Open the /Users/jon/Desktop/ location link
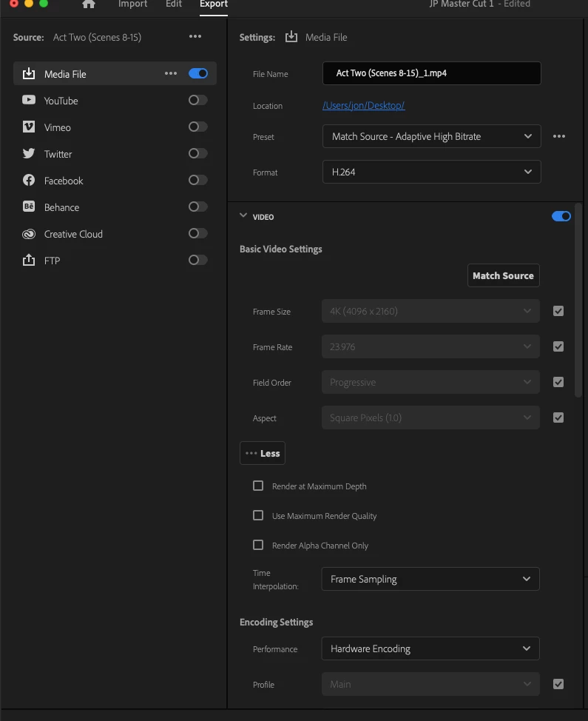Viewport: 588px width, 721px height. point(363,106)
